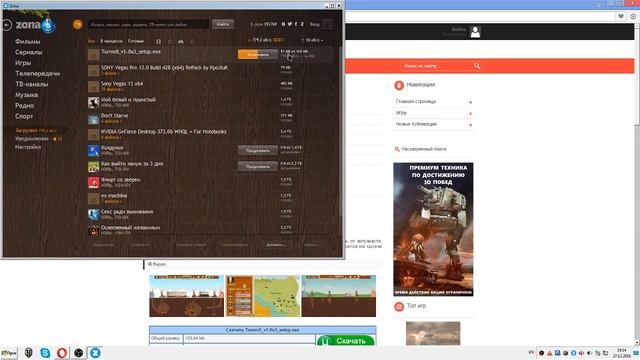
Task: Open Skype from the taskbar
Action: point(45,353)
